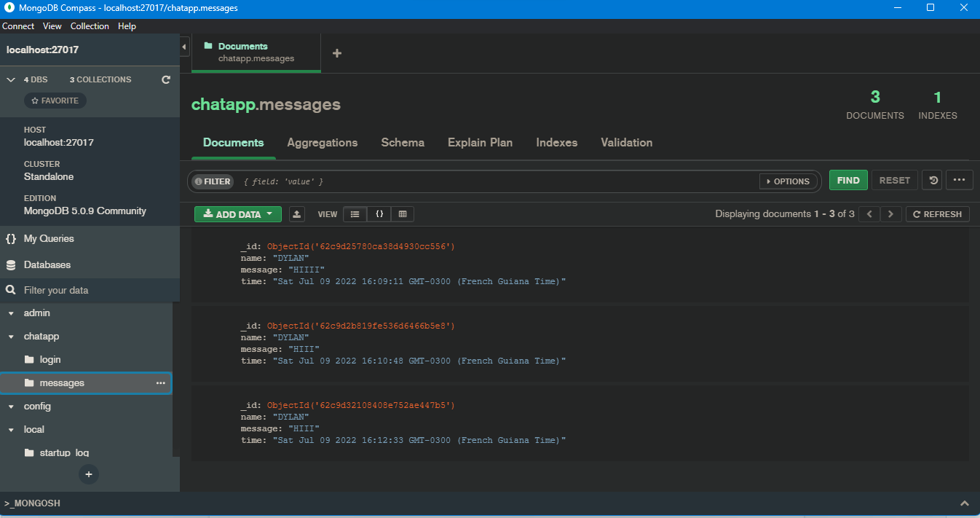The image size is (980, 518).
Task: Open more query options ellipsis
Action: click(960, 181)
